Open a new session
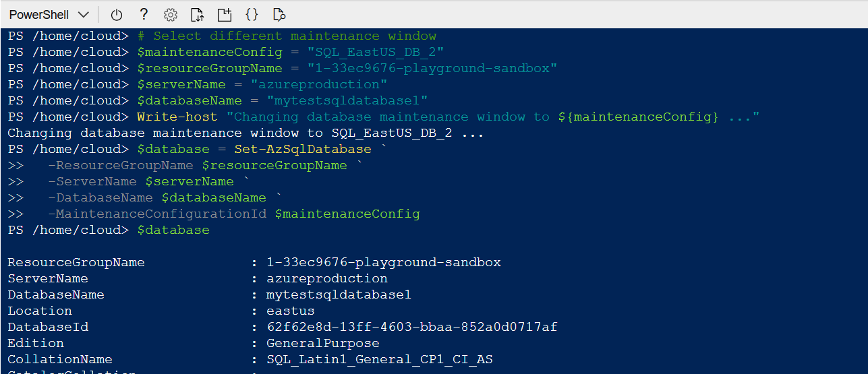 click(x=224, y=14)
